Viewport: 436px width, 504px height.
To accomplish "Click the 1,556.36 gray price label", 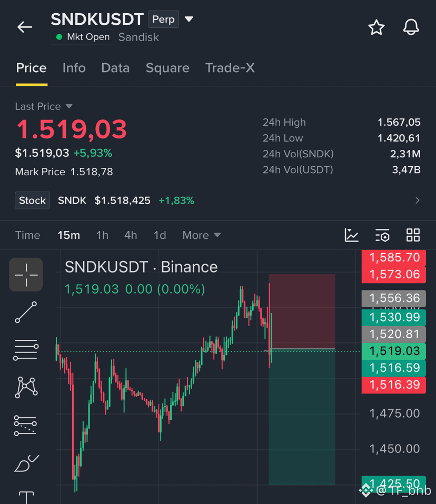I will click(x=394, y=298).
